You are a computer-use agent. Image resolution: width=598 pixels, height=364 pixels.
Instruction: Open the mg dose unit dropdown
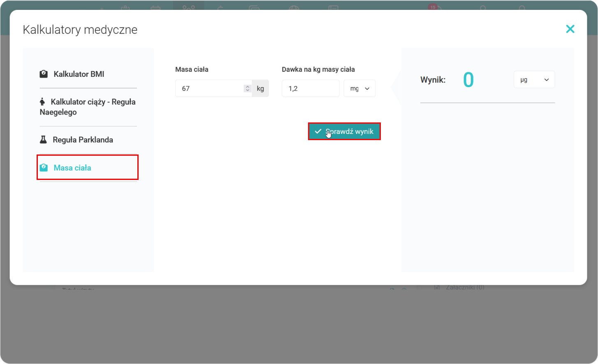(359, 88)
